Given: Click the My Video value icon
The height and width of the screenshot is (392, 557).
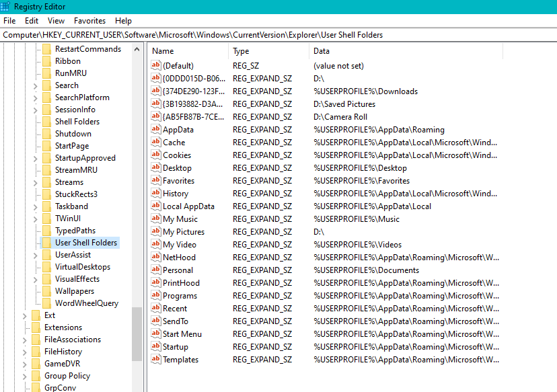Looking at the screenshot, I should coord(155,244).
